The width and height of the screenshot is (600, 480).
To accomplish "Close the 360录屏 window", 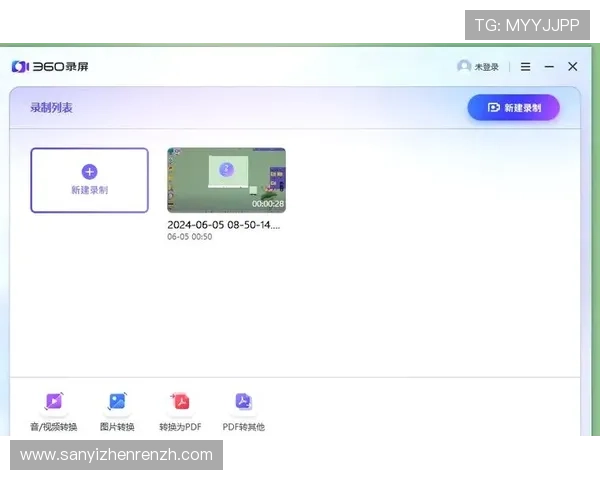I will [572, 67].
